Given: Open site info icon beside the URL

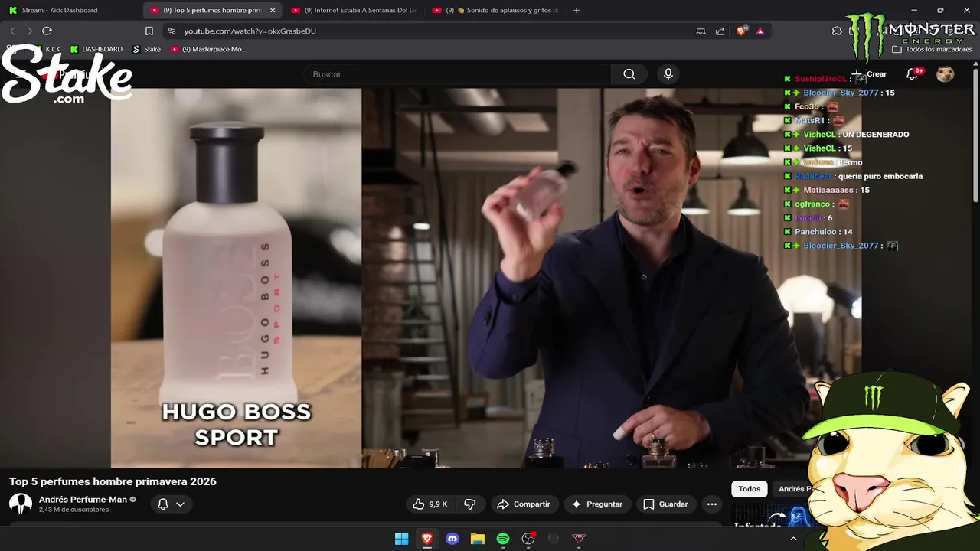Looking at the screenshot, I should click(171, 31).
